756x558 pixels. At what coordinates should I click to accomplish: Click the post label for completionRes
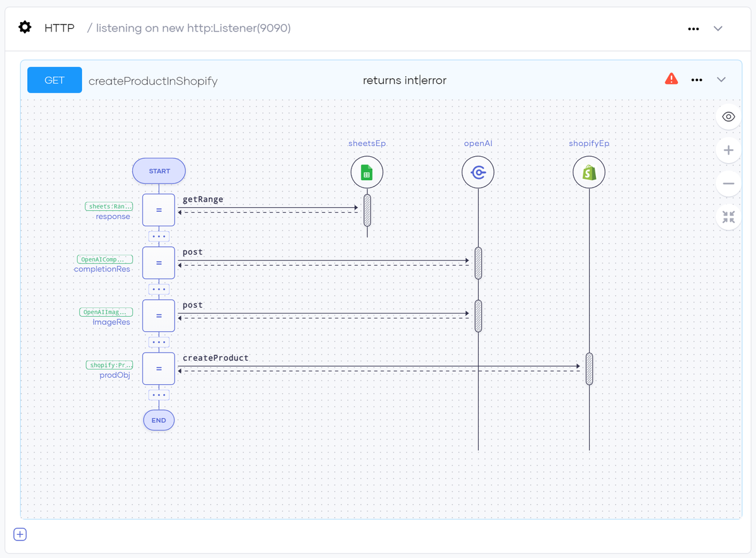[x=193, y=252]
